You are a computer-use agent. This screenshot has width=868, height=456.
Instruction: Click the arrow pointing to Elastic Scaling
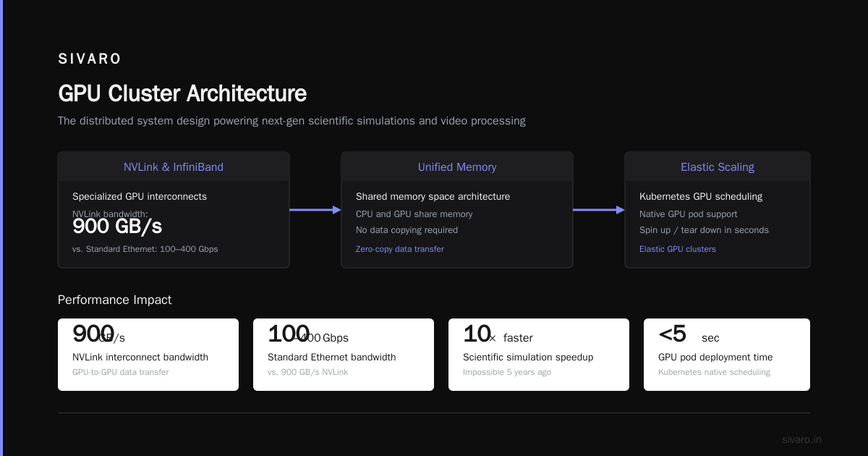[599, 210]
